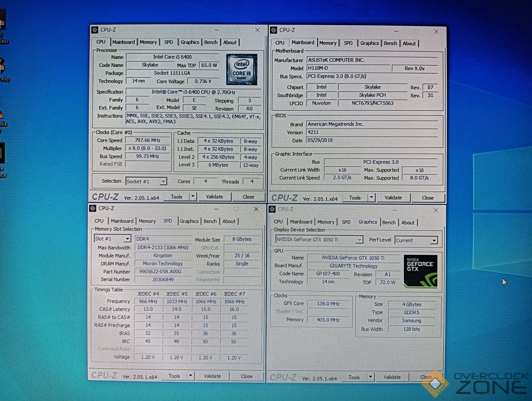Screen dimensions: 532x401
Task: Click GPU TDP value 72.0 W
Action: tap(387, 282)
